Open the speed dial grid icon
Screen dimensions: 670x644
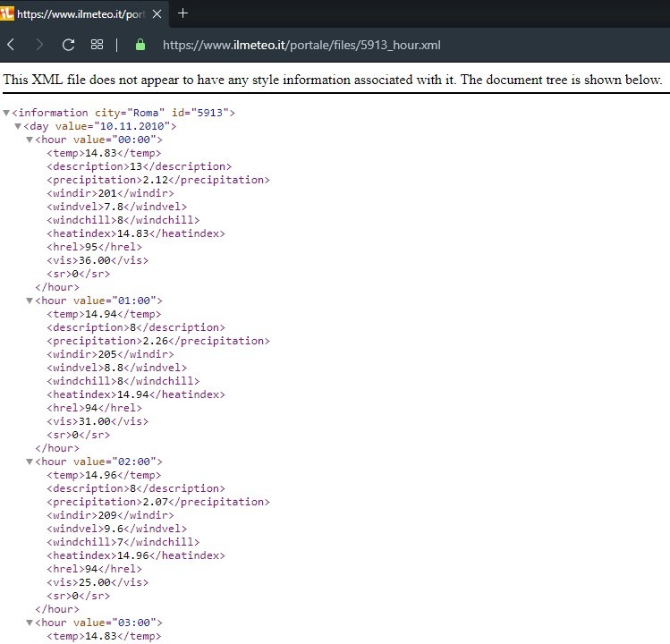[97, 45]
